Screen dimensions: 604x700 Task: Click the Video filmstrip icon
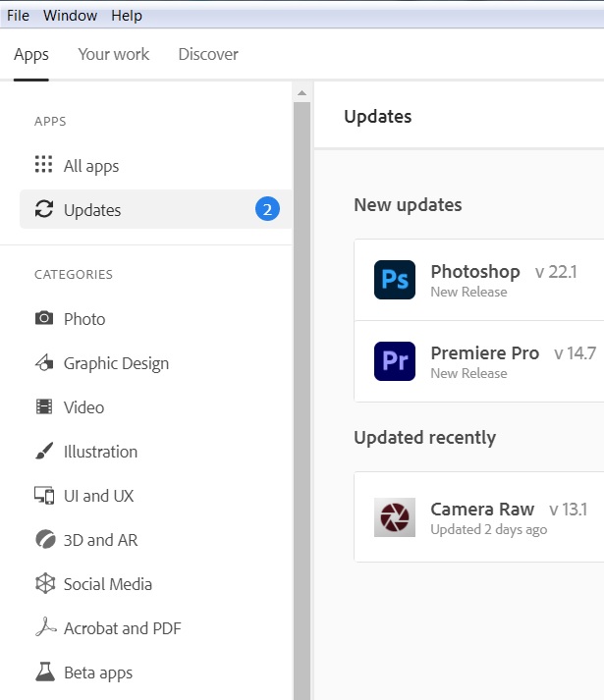[44, 406]
